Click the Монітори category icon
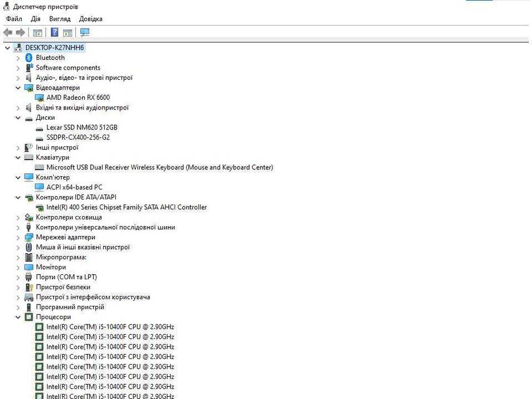This screenshot has width=532, height=399. tap(29, 267)
